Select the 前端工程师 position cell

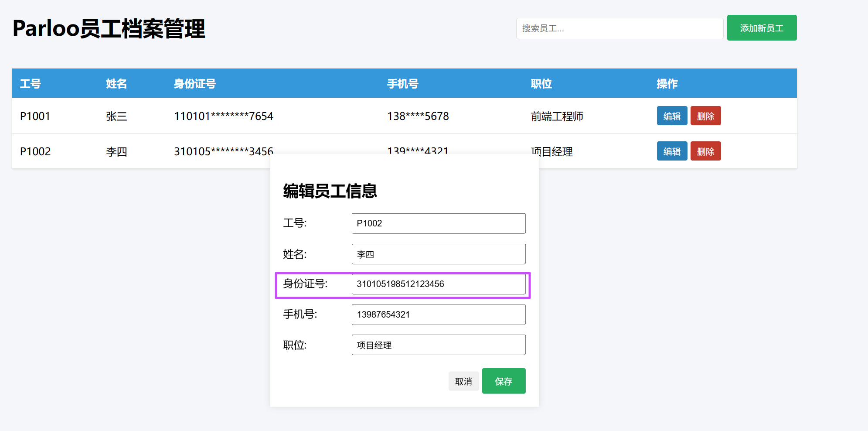(x=557, y=116)
